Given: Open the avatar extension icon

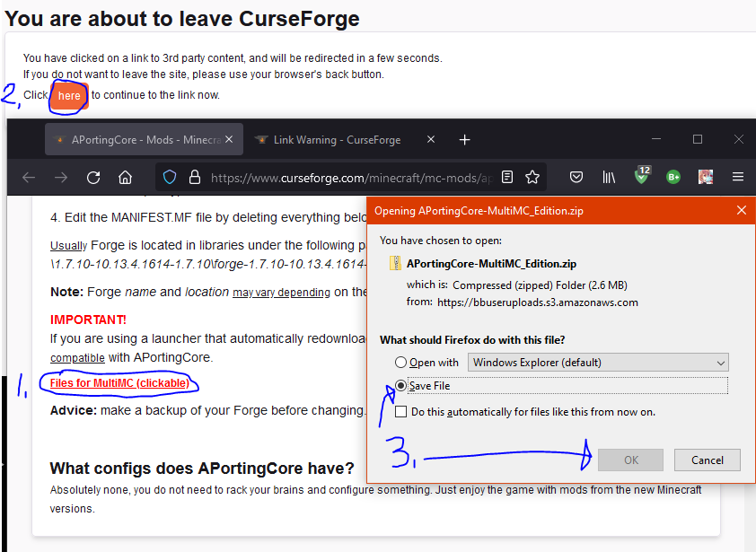Looking at the screenshot, I should point(706,177).
